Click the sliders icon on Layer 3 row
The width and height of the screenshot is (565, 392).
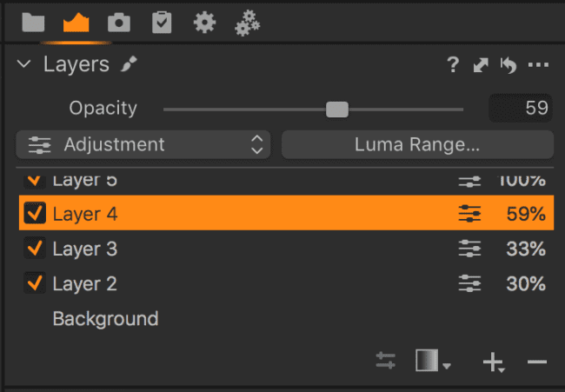tap(469, 249)
